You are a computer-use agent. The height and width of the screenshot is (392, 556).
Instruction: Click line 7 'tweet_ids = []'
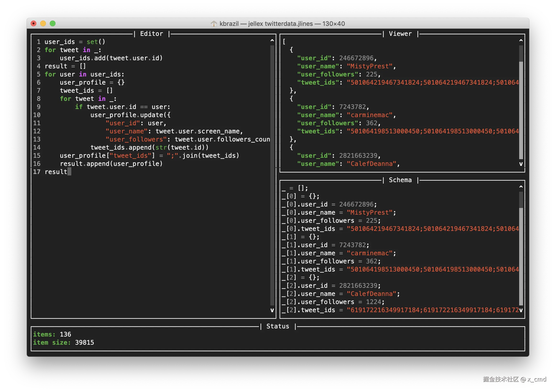[86, 91]
